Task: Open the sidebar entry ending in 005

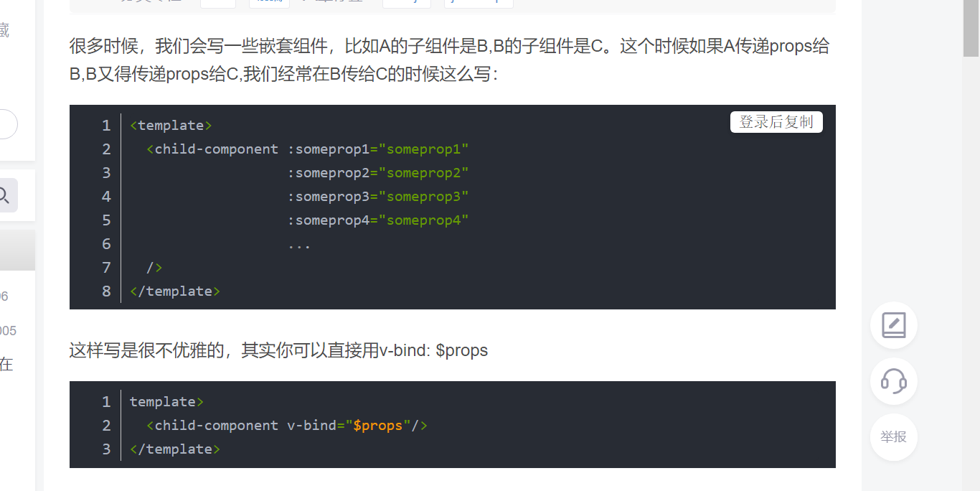Action: [6, 330]
